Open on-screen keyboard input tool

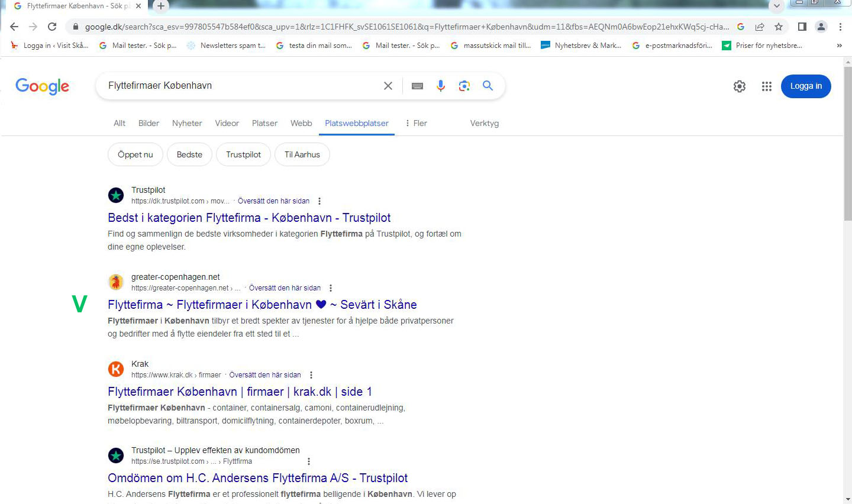(x=417, y=86)
